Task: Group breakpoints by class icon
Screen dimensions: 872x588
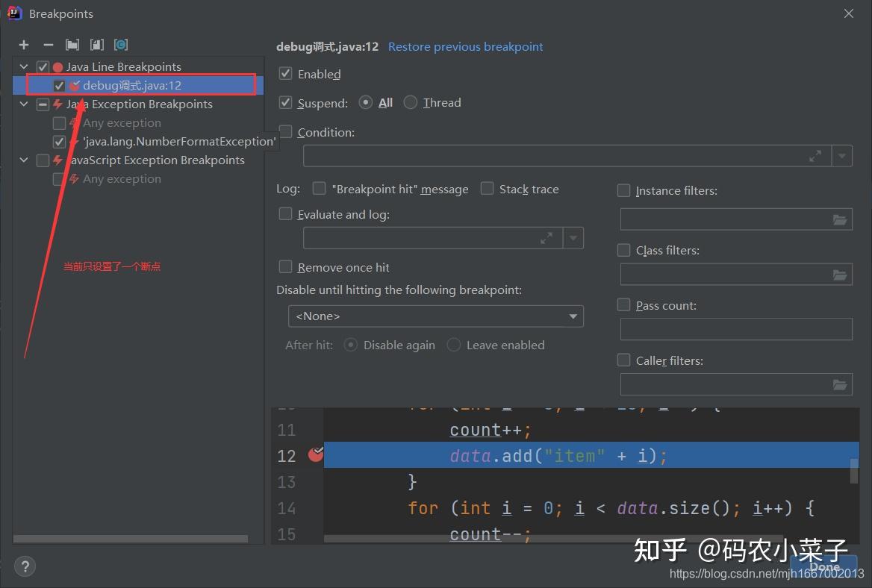Action: 120,44
